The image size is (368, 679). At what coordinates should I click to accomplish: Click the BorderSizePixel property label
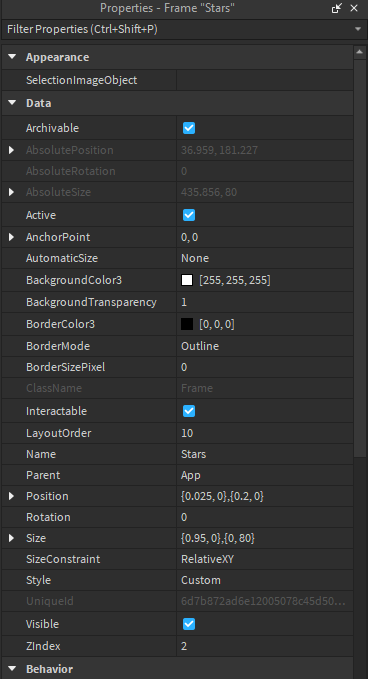[65, 367]
